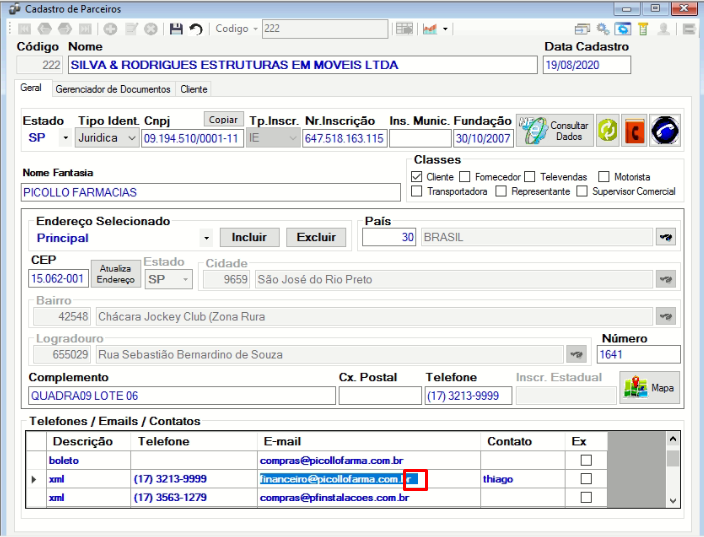Open the chart icon in the toolbar
This screenshot has height=537, width=704.
[x=430, y=29]
